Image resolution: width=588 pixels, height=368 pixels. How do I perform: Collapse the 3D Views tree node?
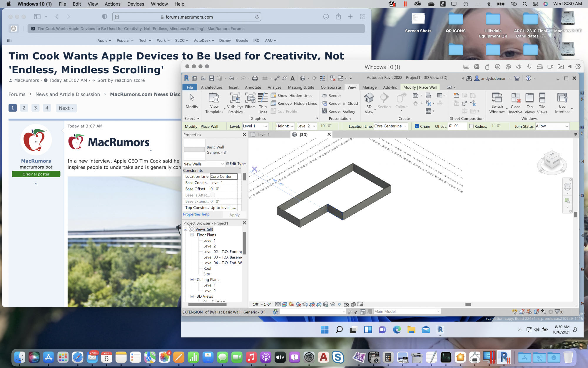coord(192,296)
